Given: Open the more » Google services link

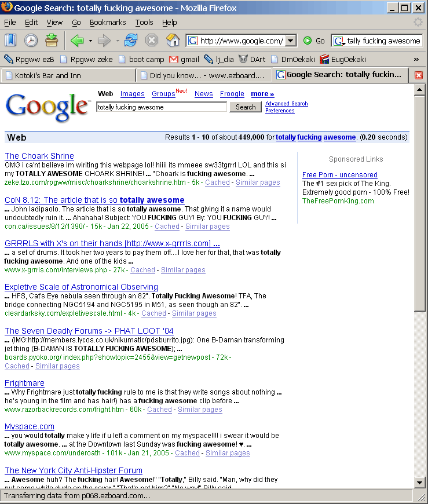Looking at the screenshot, I should tap(262, 94).
